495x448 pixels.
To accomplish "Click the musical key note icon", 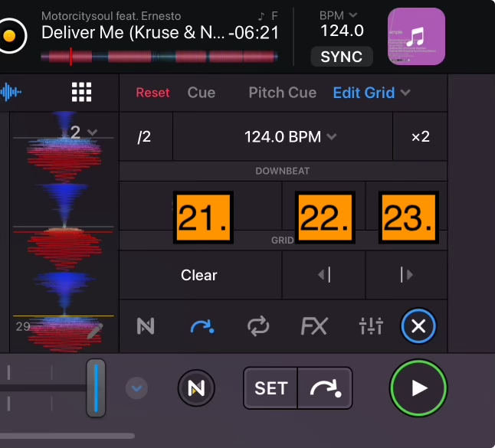I will coord(261,16).
